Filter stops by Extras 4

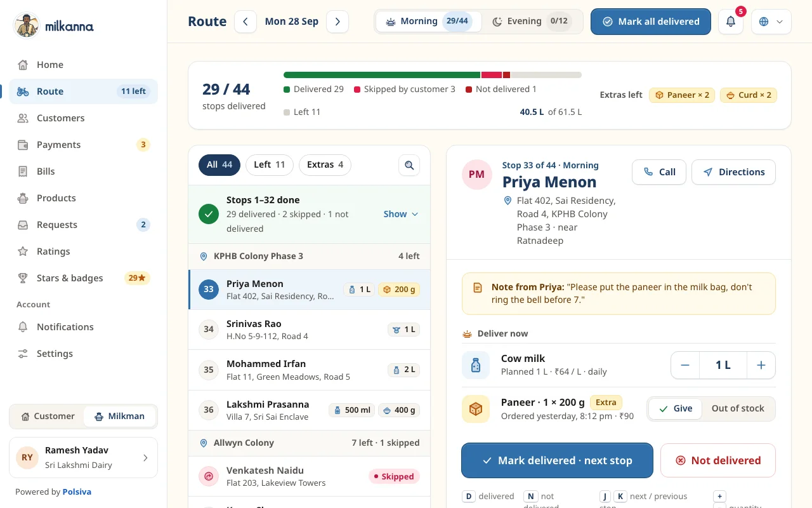(x=325, y=165)
